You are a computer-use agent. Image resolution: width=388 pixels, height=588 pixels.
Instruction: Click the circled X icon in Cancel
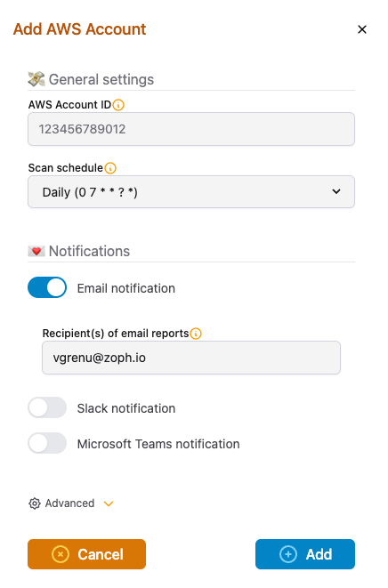[x=61, y=554]
